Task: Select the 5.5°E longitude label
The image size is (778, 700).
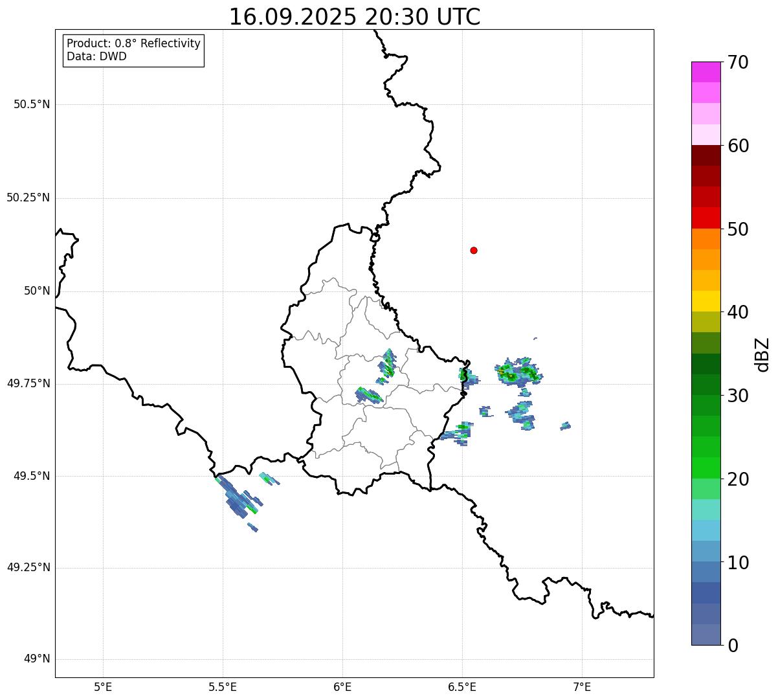Action: pyautogui.click(x=223, y=686)
